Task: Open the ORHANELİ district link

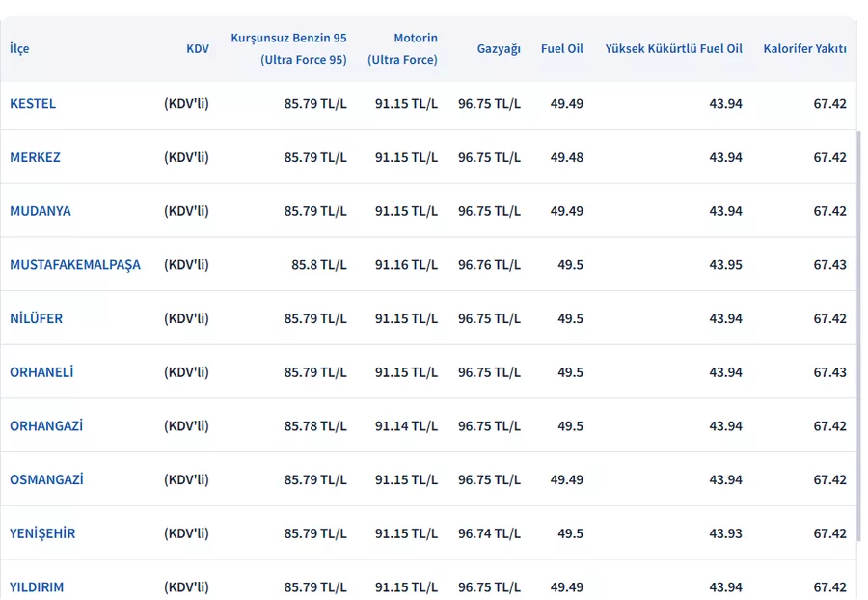Action: pyautogui.click(x=41, y=372)
